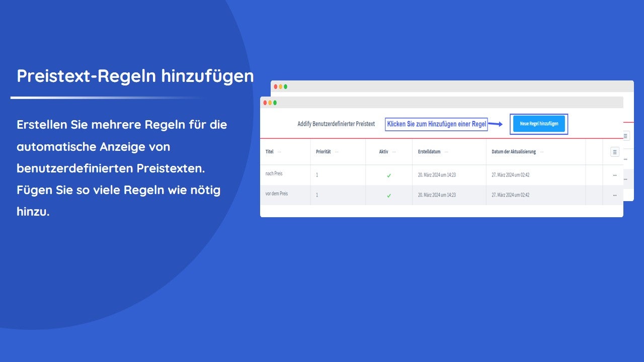Open the column settings list icon in front window
644x362 pixels.
click(x=615, y=152)
